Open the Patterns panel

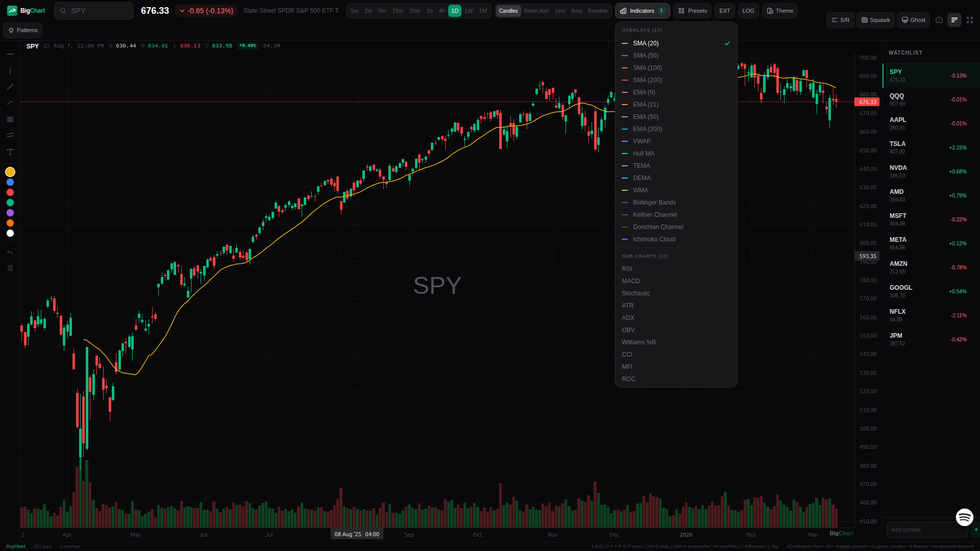pos(22,30)
